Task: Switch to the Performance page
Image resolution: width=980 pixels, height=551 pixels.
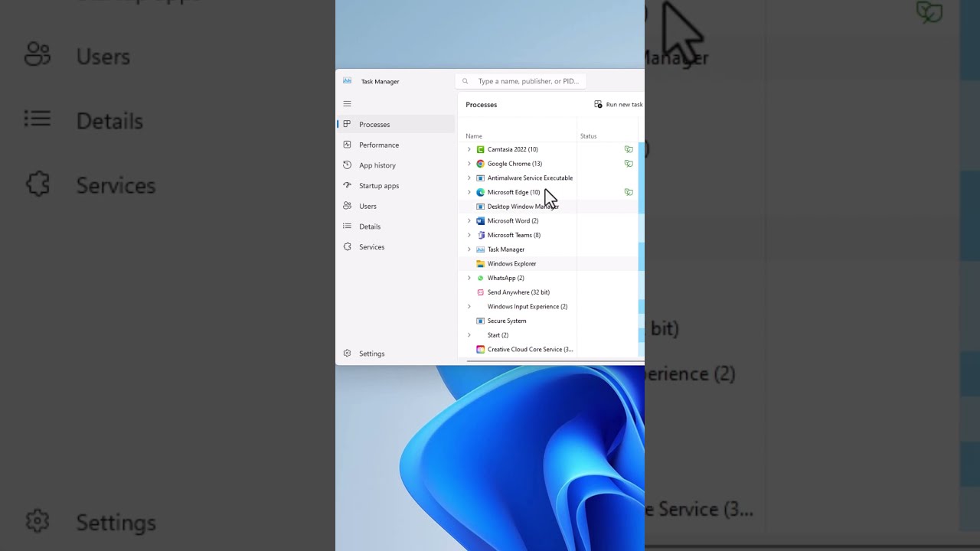Action: pos(395,145)
